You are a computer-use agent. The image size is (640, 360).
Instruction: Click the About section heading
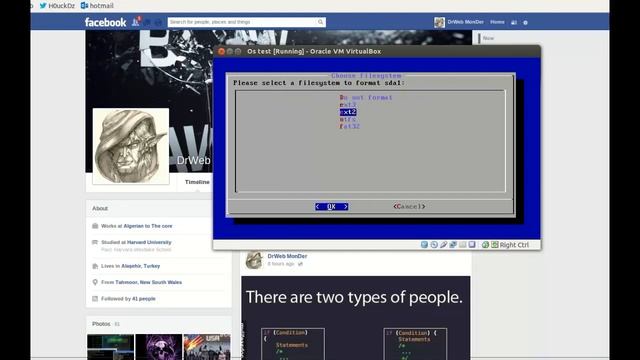(x=100, y=208)
